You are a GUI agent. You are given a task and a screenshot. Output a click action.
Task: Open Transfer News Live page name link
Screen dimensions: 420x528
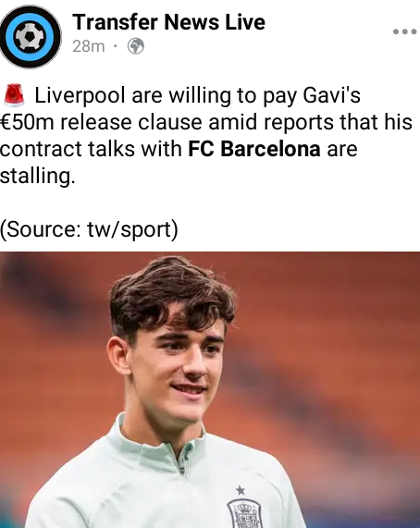click(x=168, y=22)
